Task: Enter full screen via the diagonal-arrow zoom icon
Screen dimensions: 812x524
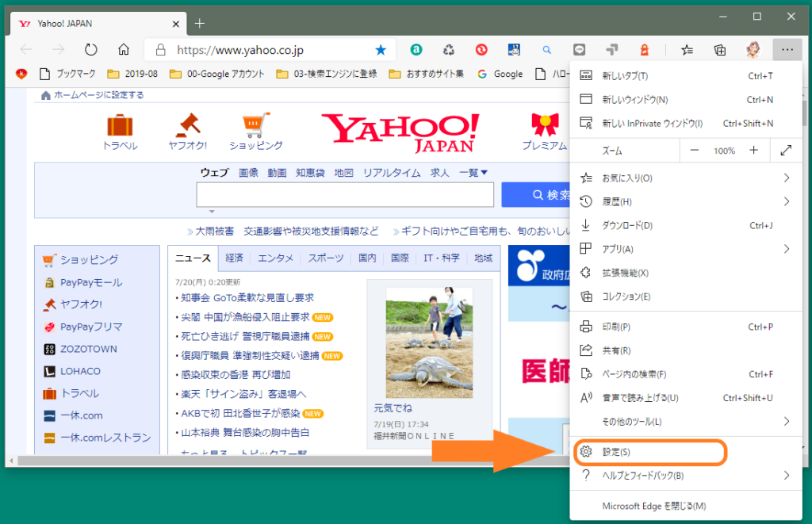Action: (x=787, y=149)
